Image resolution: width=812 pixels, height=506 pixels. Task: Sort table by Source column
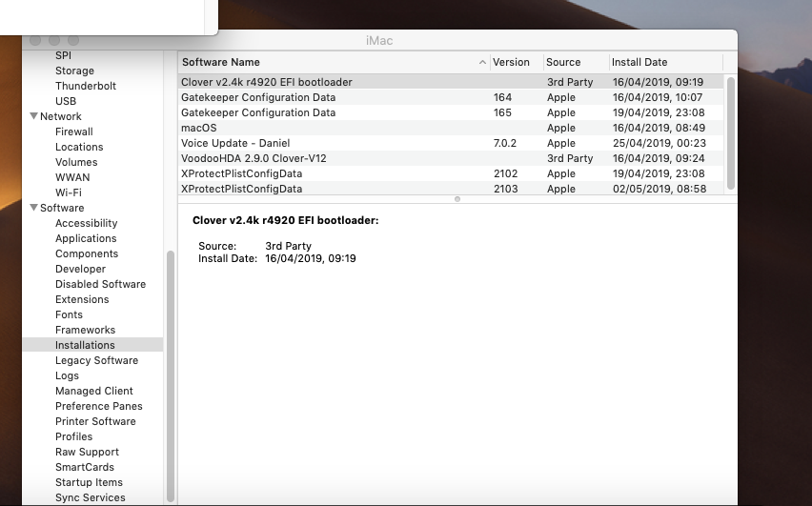pyautogui.click(x=577, y=62)
